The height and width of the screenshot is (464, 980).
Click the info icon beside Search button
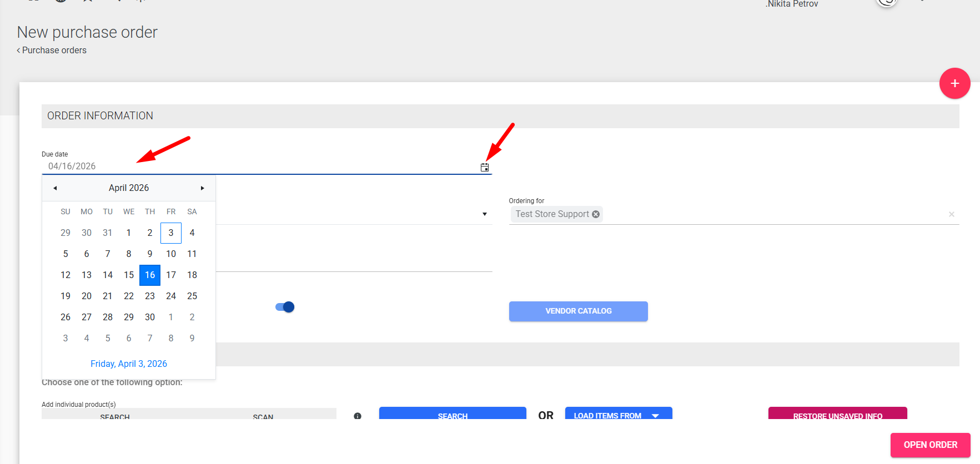358,416
